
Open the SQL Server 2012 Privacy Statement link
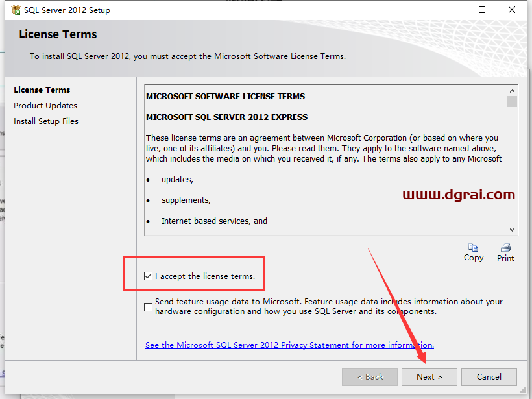(x=289, y=345)
